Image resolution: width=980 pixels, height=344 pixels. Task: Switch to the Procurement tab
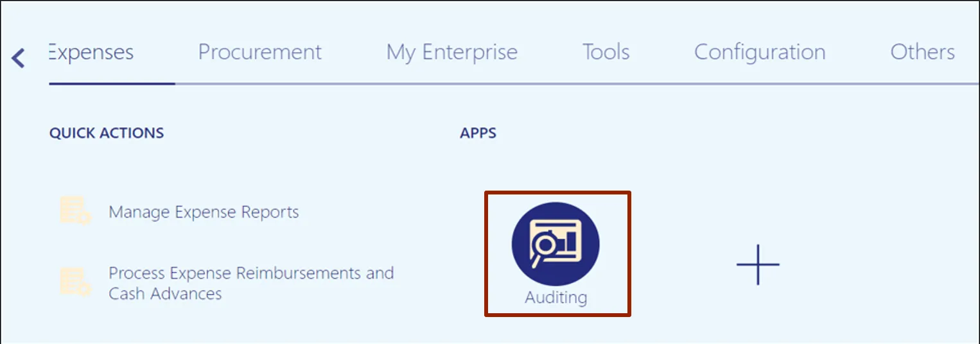click(x=259, y=52)
